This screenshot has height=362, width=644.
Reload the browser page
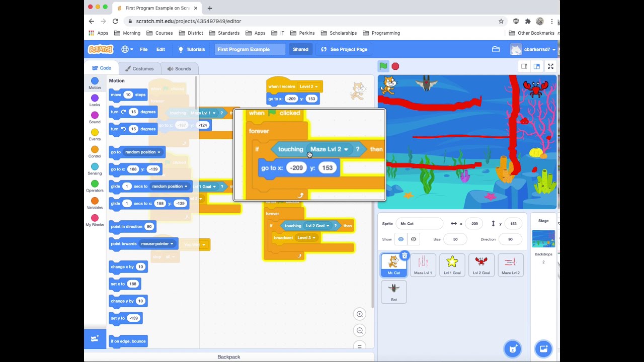115,21
